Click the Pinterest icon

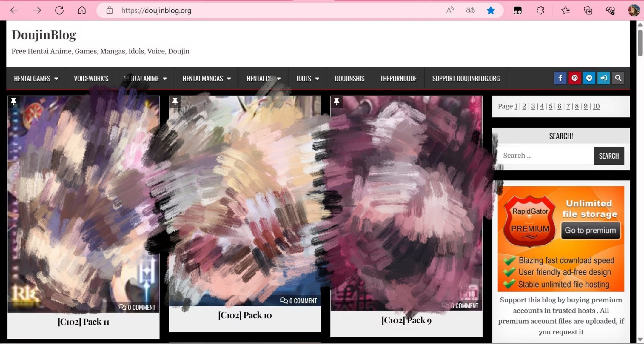coord(574,78)
